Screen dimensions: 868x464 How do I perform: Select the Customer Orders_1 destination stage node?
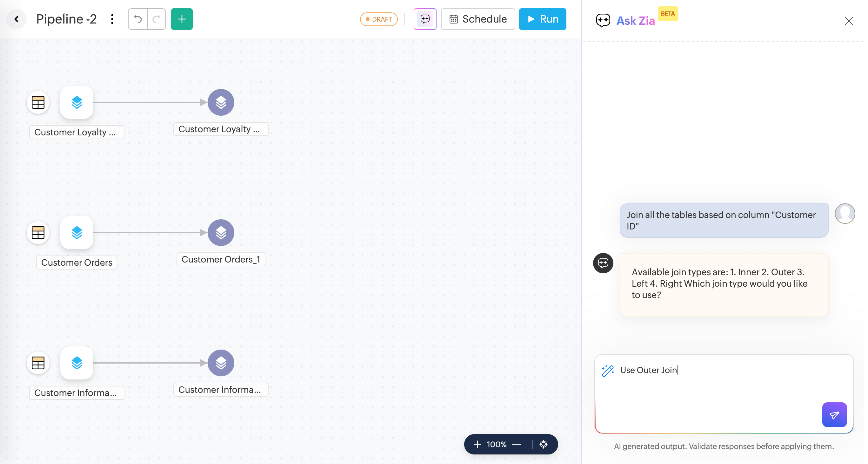221,233
